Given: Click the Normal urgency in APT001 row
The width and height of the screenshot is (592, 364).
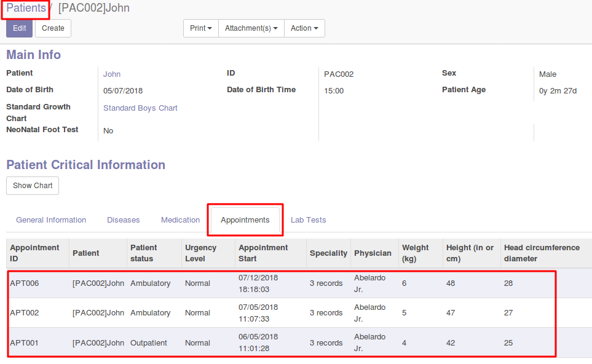Looking at the screenshot, I should (x=197, y=343).
